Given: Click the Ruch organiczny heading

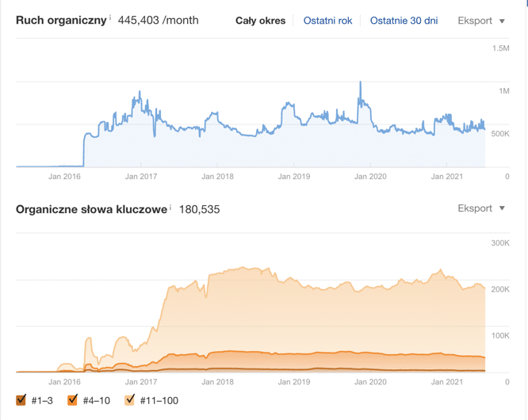Looking at the screenshot, I should pyautogui.click(x=61, y=20).
